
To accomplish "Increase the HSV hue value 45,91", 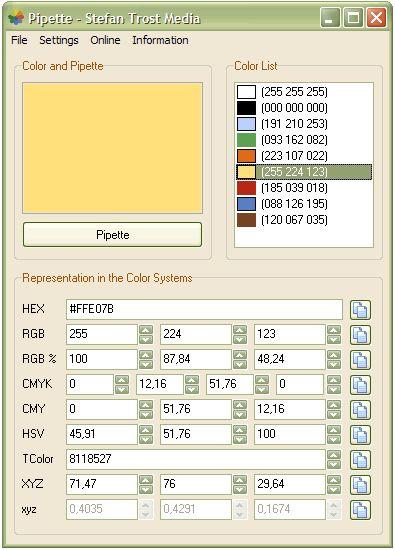I will [x=146, y=430].
